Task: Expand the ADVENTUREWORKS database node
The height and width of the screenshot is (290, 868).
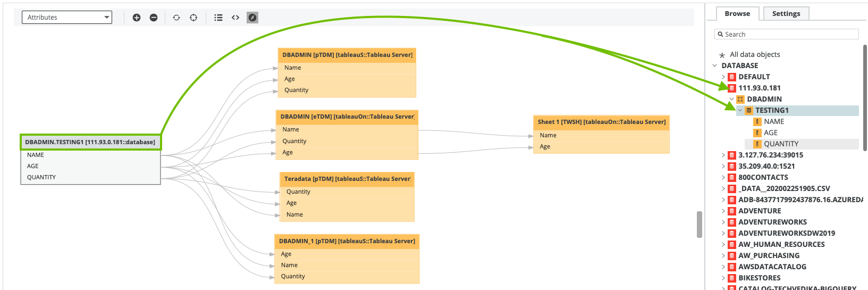Action: (723, 222)
